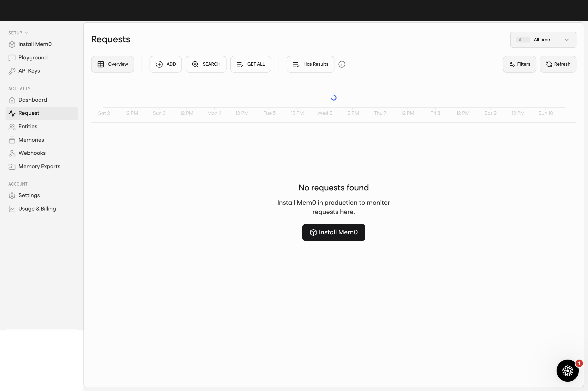Click the Memories stack icon
The width and height of the screenshot is (588, 391).
[x=12, y=140]
